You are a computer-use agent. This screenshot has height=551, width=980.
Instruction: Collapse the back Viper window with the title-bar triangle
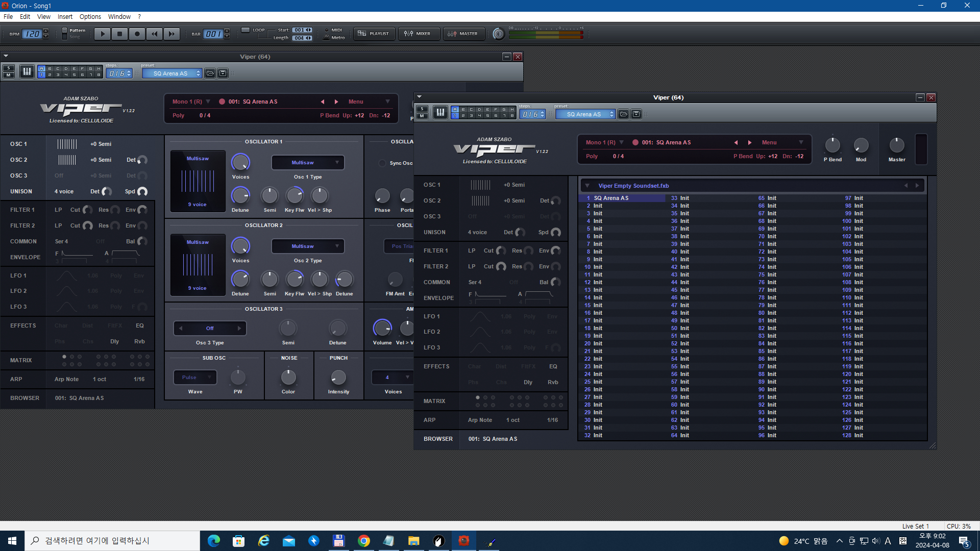pos(6,56)
